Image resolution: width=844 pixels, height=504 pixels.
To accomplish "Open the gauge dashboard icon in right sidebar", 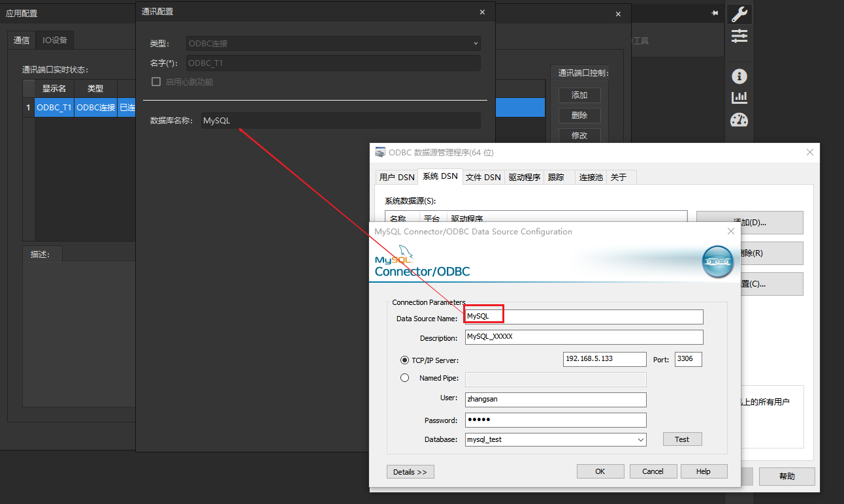I will pos(739,119).
